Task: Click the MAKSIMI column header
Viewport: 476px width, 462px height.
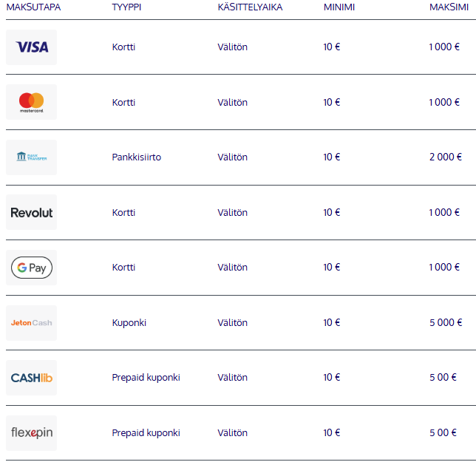Action: [449, 7]
